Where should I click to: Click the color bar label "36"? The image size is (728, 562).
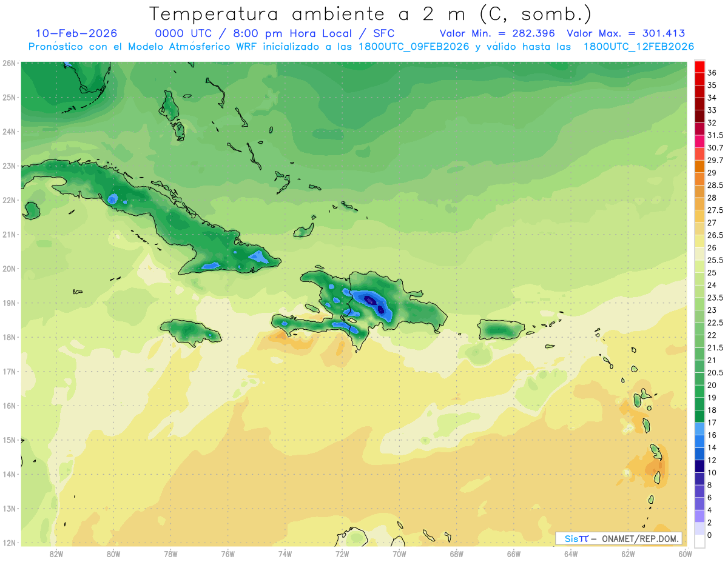[712, 73]
